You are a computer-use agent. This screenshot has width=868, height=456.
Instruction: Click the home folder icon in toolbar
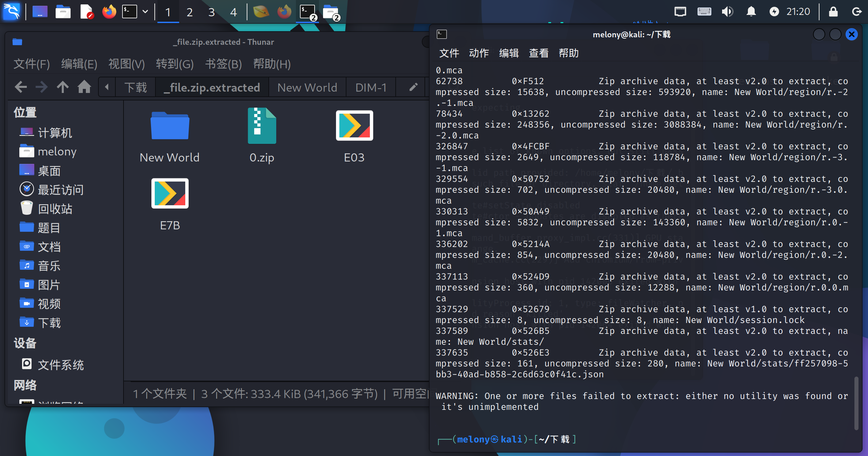point(84,87)
